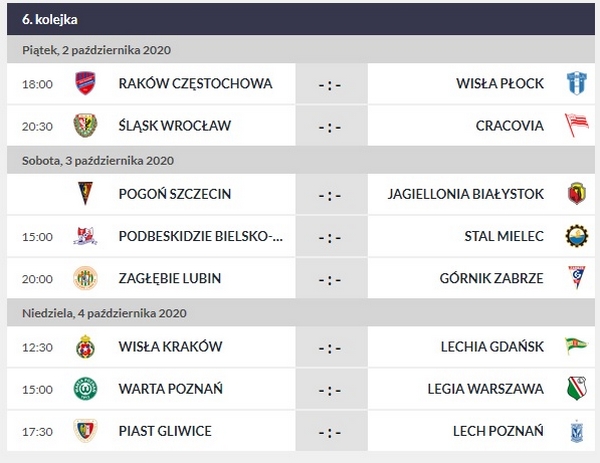Click the Wisła Płock club crest
Screen dimensions: 600x463
click(575, 83)
